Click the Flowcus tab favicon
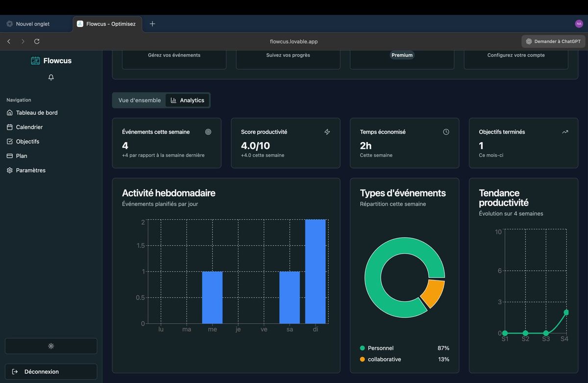 [80, 24]
